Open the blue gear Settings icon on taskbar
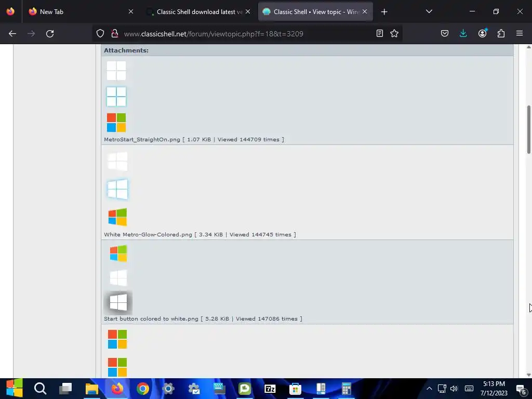Image resolution: width=532 pixels, height=399 pixels. click(168, 389)
